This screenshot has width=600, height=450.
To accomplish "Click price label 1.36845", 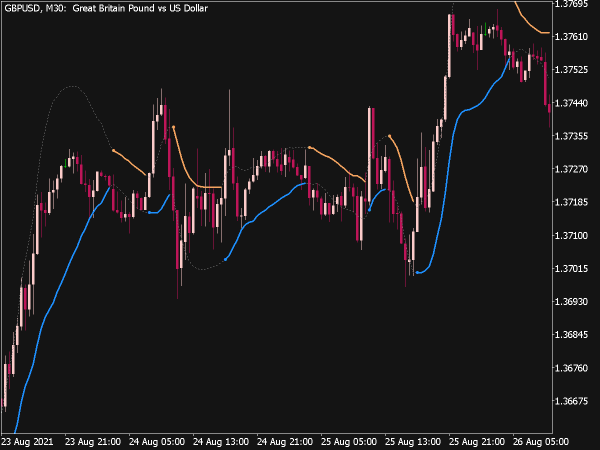I will pos(571,335).
